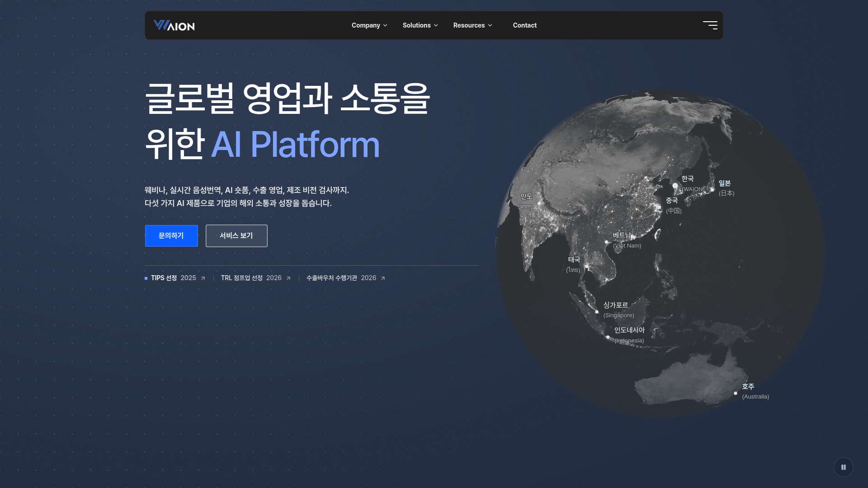This screenshot has width=868, height=488.
Task: Click the 문의하기 button
Action: pyautogui.click(x=171, y=236)
